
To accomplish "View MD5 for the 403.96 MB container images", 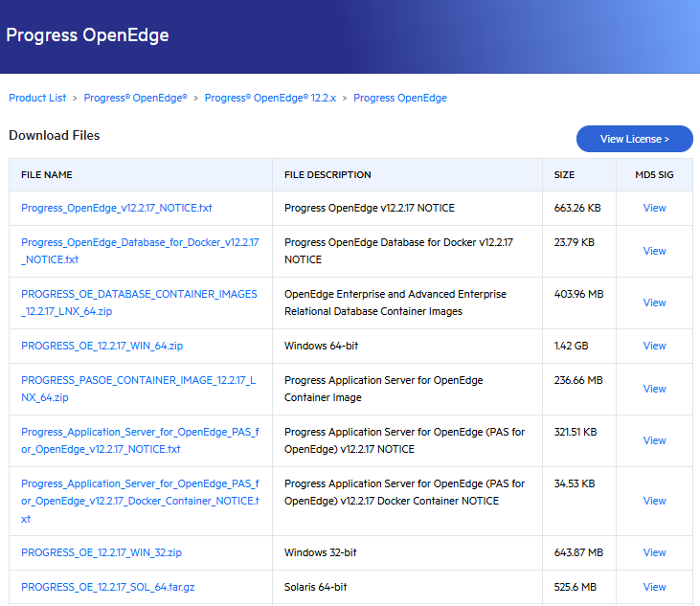I will [654, 303].
